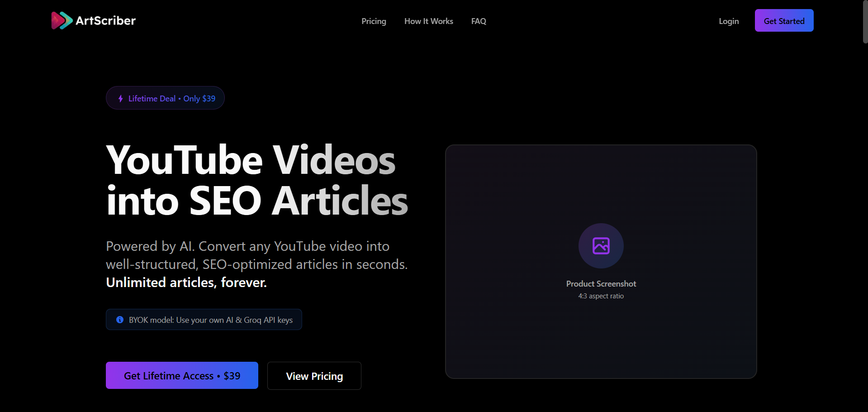Click the "4:3 aspect ratio" caption
The width and height of the screenshot is (868, 412).
point(601,296)
